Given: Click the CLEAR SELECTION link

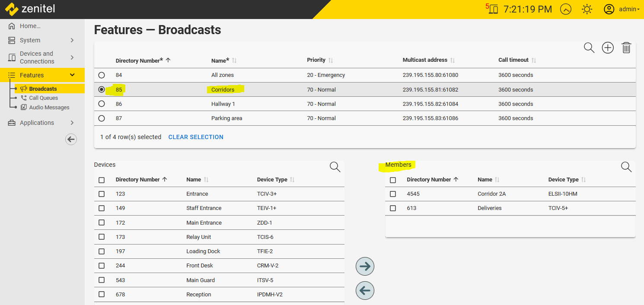Looking at the screenshot, I should pyautogui.click(x=196, y=137).
